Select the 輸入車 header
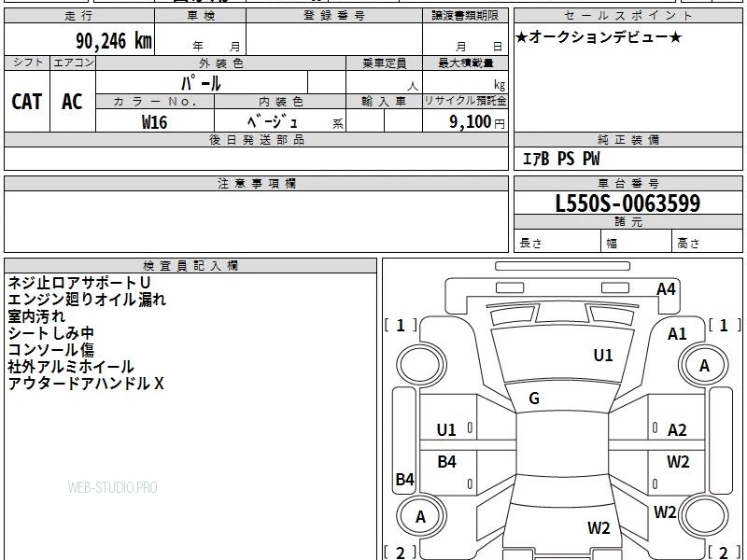Screen dimensions: 747x560 384,102
